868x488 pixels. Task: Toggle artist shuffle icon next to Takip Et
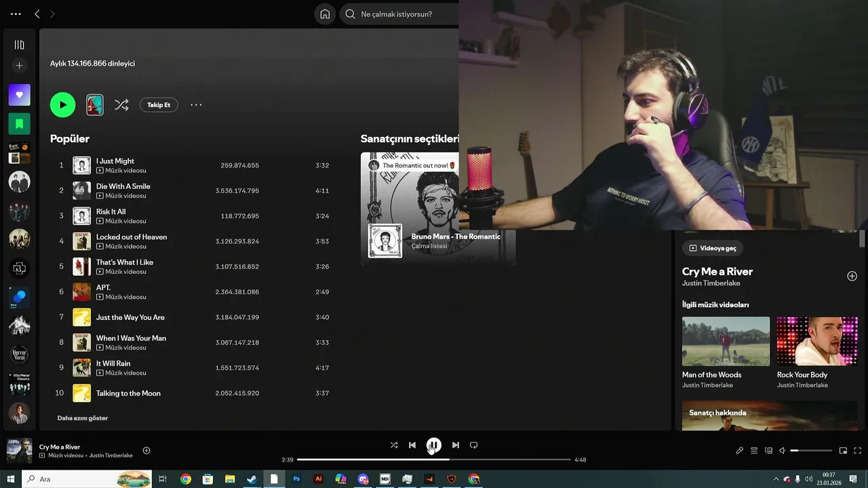point(121,105)
